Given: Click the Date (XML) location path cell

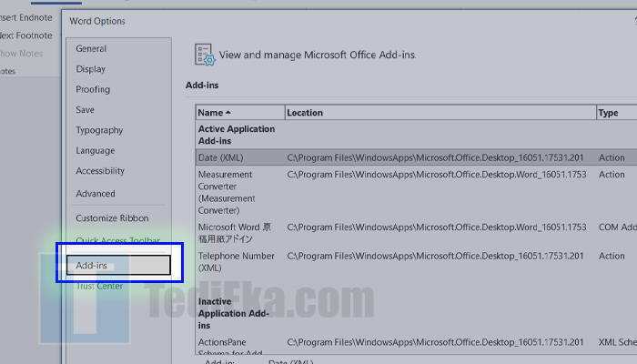Looking at the screenshot, I should click(x=435, y=157).
